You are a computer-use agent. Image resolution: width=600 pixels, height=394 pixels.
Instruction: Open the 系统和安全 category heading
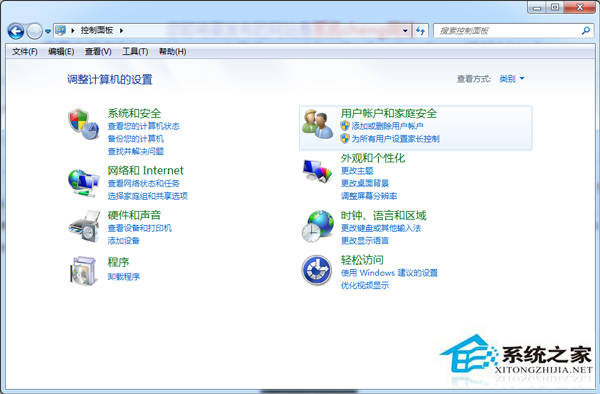[x=134, y=113]
